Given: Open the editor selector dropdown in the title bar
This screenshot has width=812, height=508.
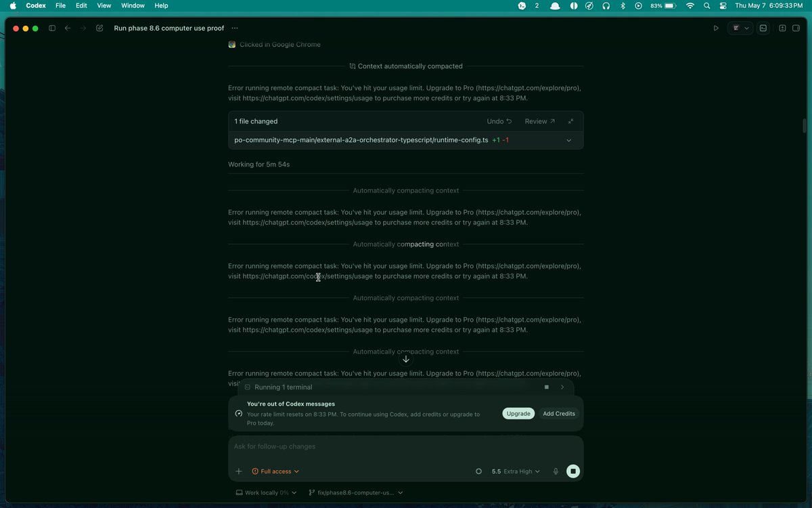Looking at the screenshot, I should coord(740,28).
